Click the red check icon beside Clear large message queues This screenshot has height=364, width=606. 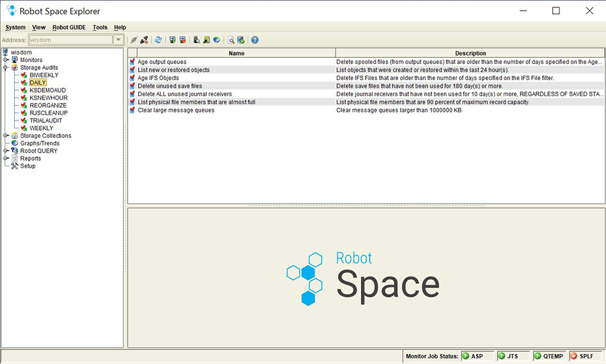(x=133, y=110)
